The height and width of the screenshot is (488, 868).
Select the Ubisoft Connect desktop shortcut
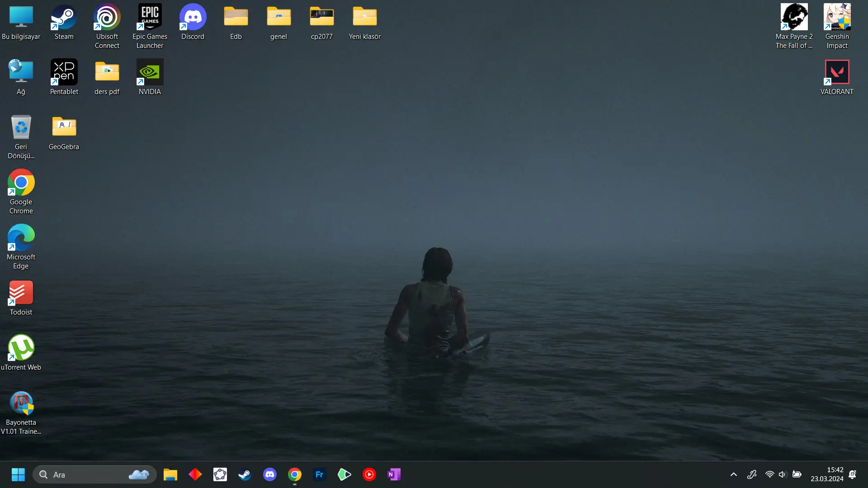pyautogui.click(x=107, y=27)
